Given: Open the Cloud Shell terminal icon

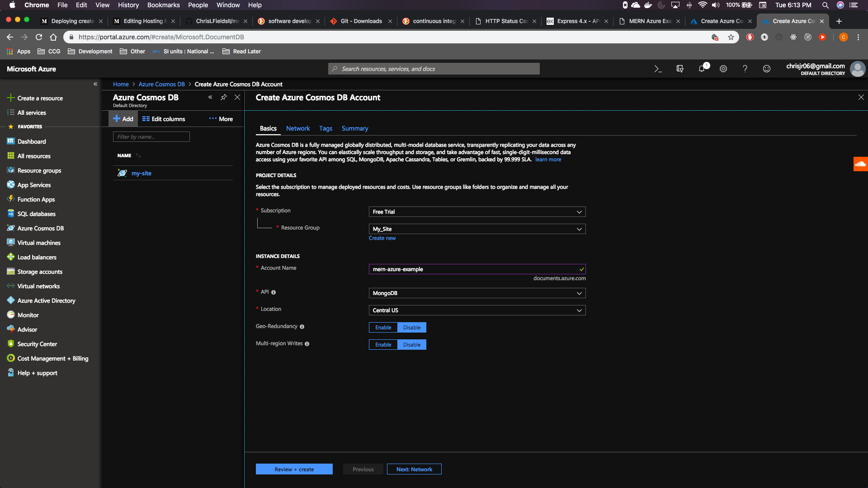Looking at the screenshot, I should (x=658, y=69).
